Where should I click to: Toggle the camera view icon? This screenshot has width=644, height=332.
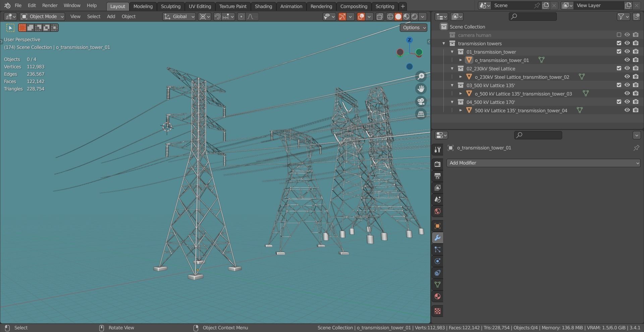point(421,102)
